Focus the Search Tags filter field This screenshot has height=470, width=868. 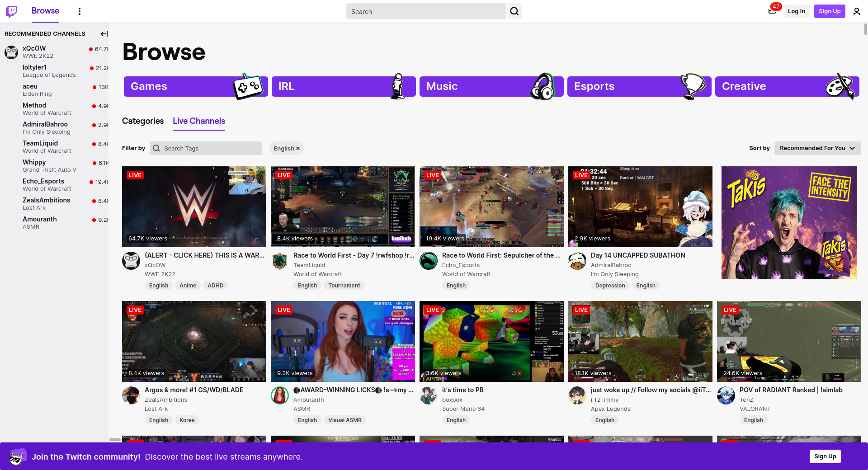(211, 148)
